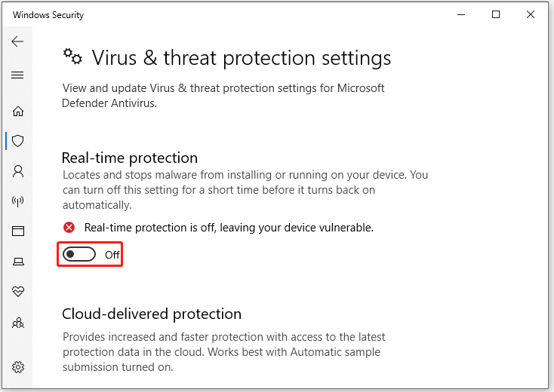Click the gears icon beside page title

pos(72,57)
